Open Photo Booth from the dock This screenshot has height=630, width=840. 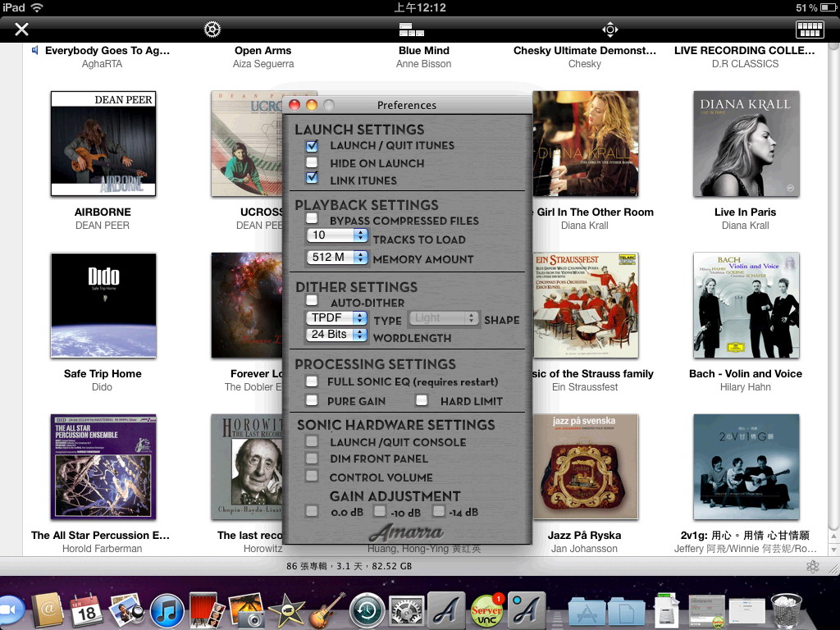(206, 610)
